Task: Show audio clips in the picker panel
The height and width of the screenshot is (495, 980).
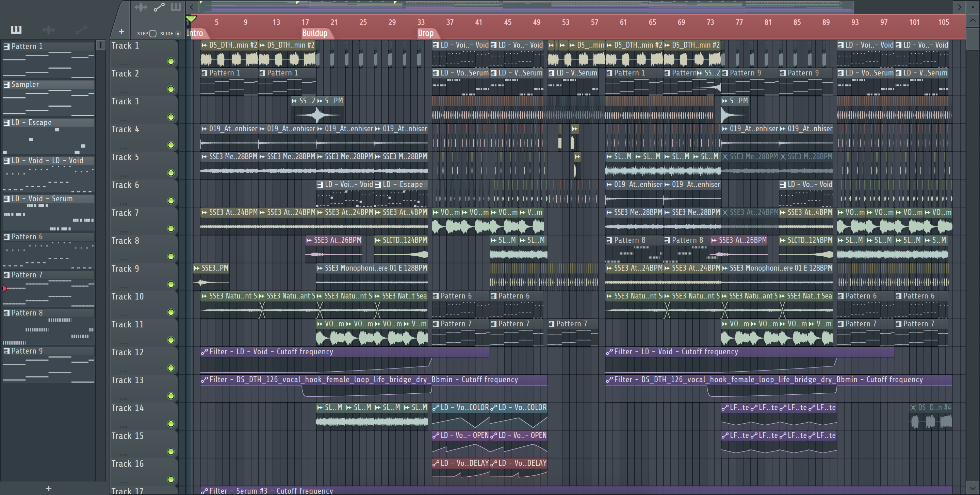Action: pos(48,30)
